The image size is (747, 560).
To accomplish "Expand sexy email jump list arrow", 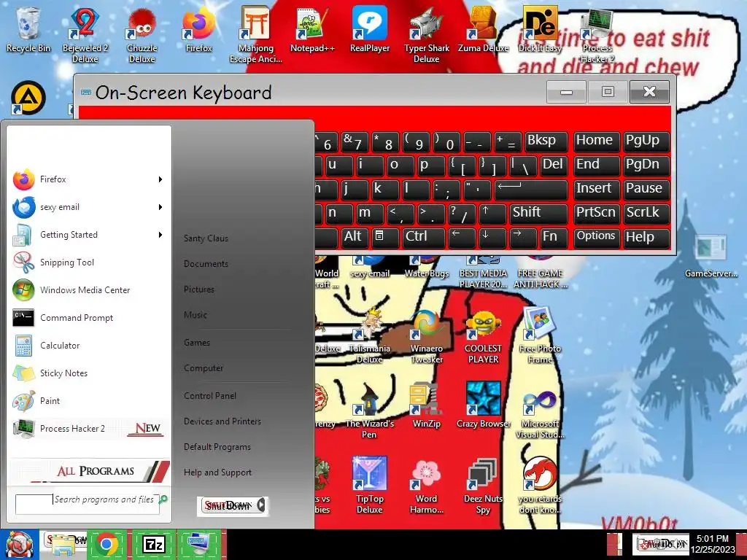I will point(160,207).
